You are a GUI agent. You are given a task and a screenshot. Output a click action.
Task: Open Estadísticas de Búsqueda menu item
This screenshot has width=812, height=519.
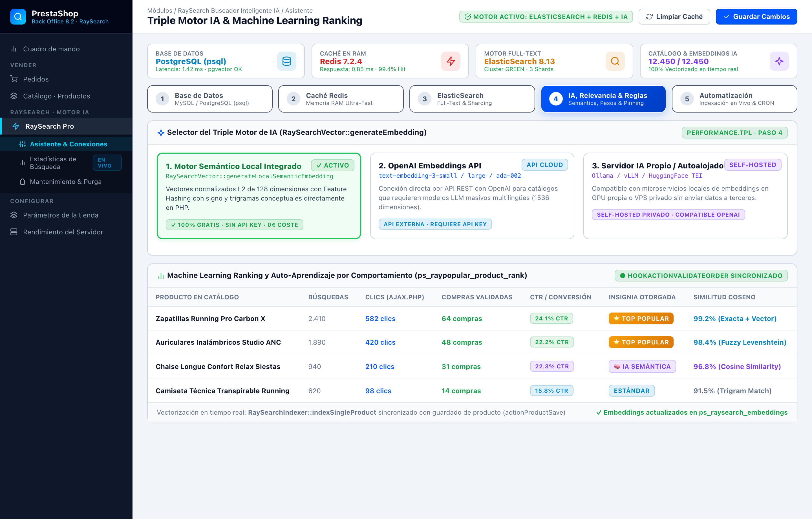click(66, 163)
